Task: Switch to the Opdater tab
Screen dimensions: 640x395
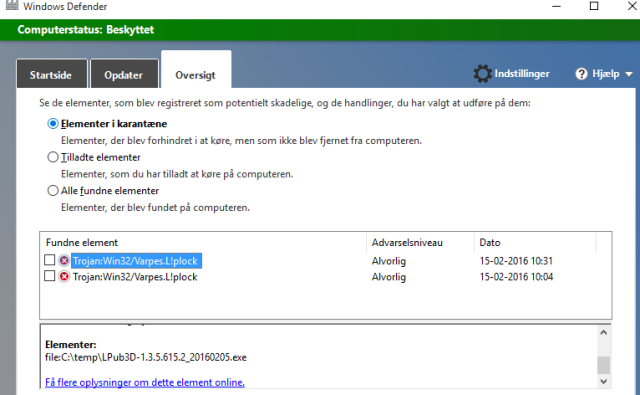Action: [124, 73]
